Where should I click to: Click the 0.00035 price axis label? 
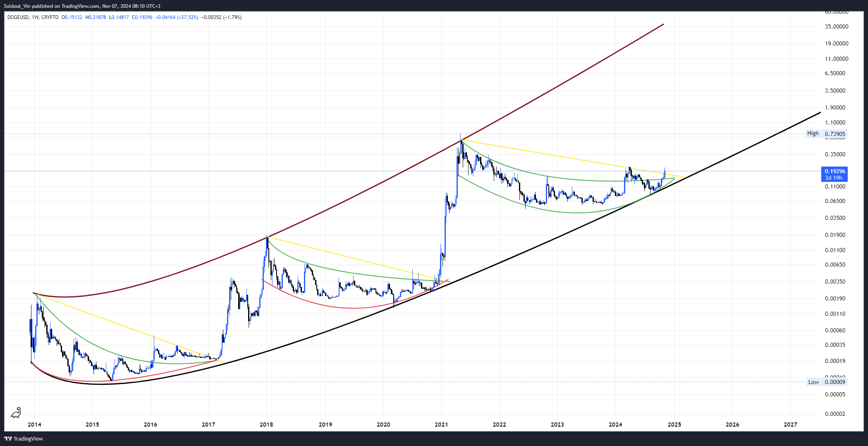tap(835, 345)
